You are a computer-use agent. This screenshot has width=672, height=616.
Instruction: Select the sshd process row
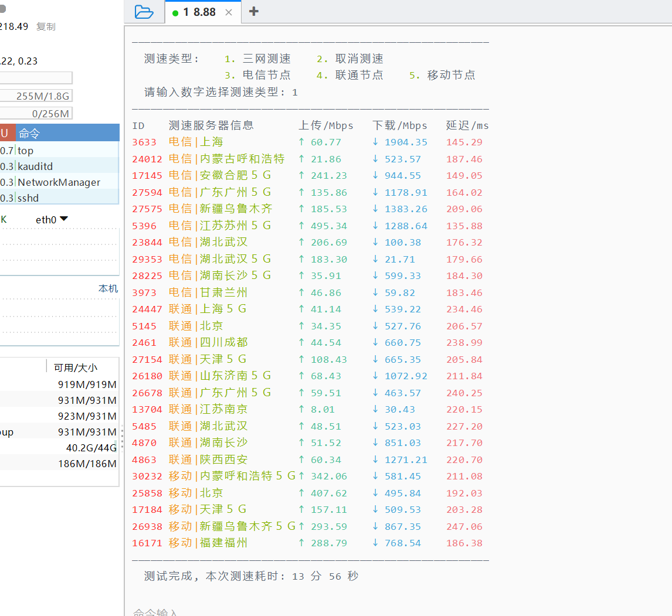pyautogui.click(x=59, y=198)
